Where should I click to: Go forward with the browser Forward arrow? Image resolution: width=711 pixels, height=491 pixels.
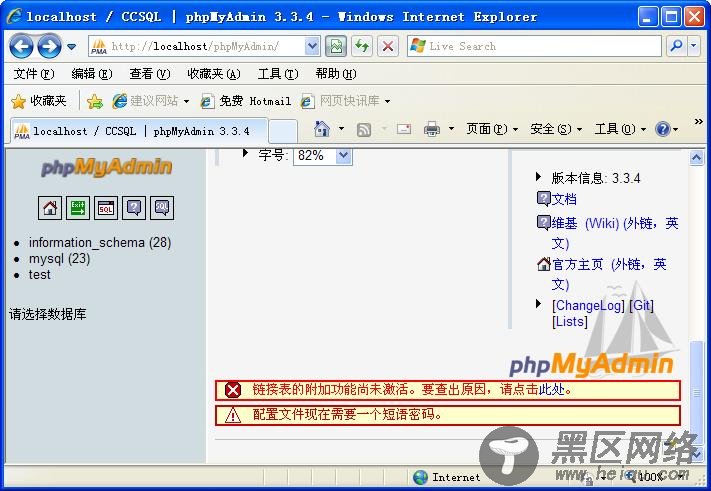tap(49, 46)
